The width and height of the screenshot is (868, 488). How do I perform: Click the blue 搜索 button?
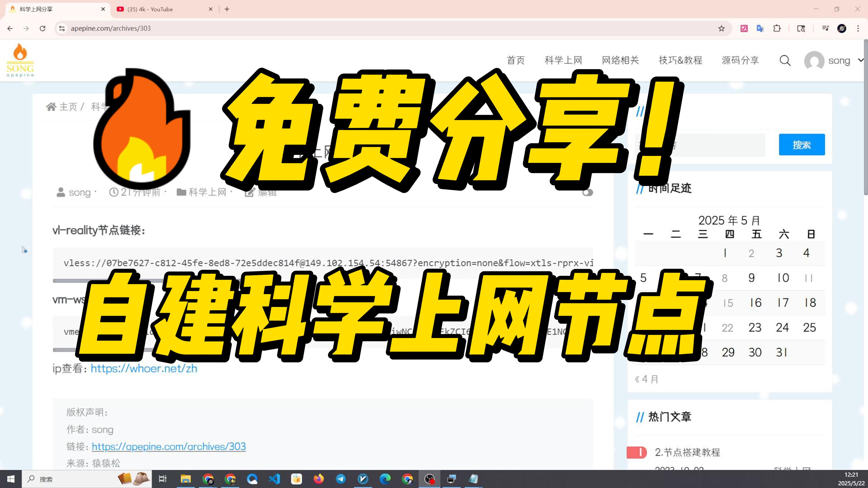[802, 145]
